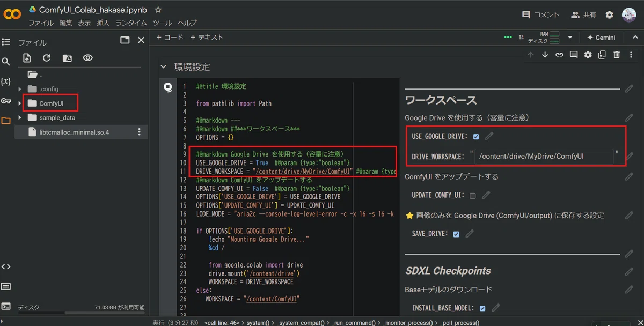Open the secrets key panel
Image resolution: width=644 pixels, height=326 pixels.
[x=6, y=101]
